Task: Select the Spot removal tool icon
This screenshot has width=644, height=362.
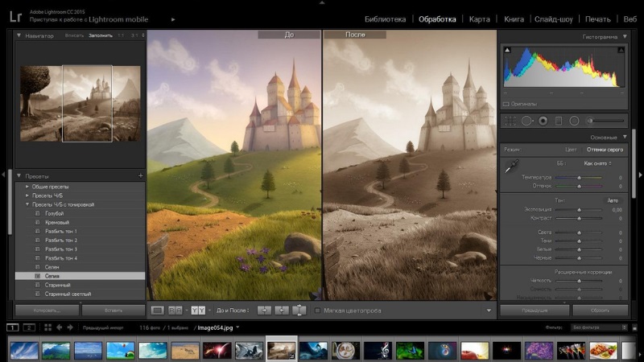Action: click(x=527, y=121)
